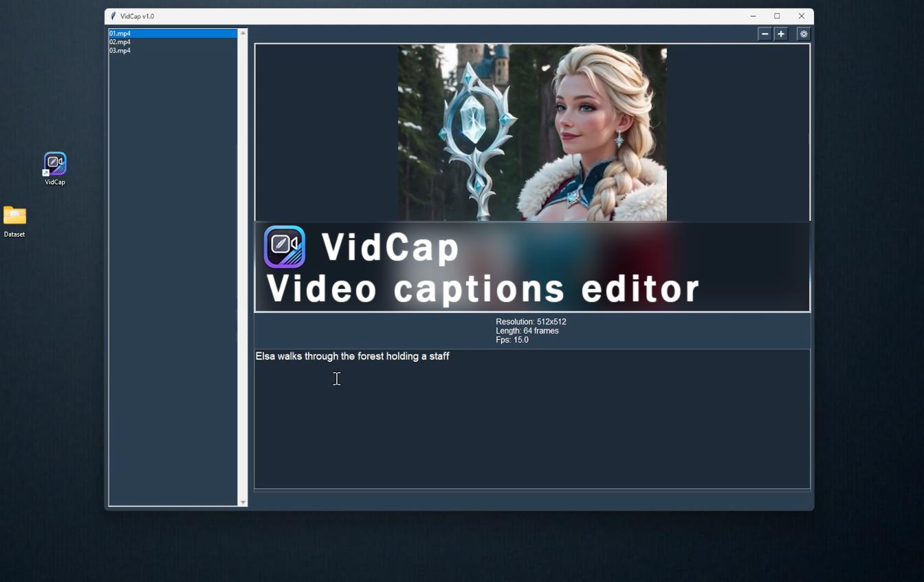The image size is (924, 582).
Task: Minimize the VidCap window
Action: pyautogui.click(x=753, y=16)
